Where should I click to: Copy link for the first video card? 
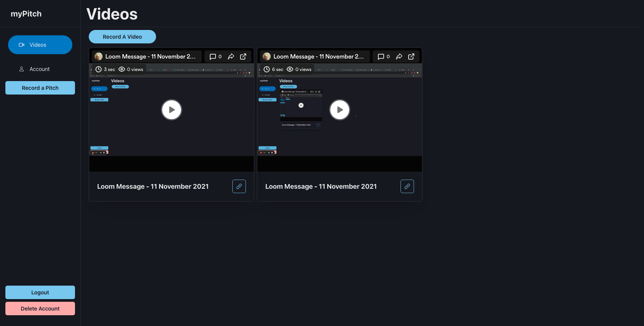coord(239,186)
